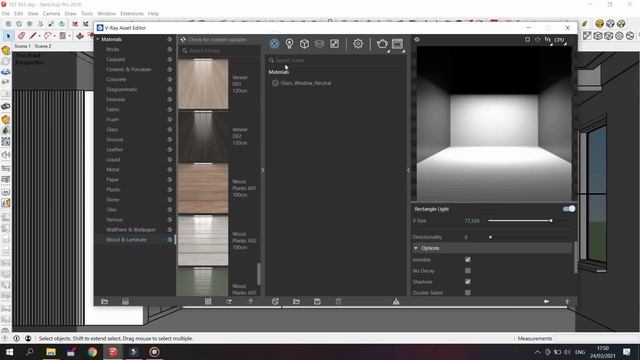Select the SketchUp Select arrow tool
The image size is (640, 360).
click(x=8, y=36)
